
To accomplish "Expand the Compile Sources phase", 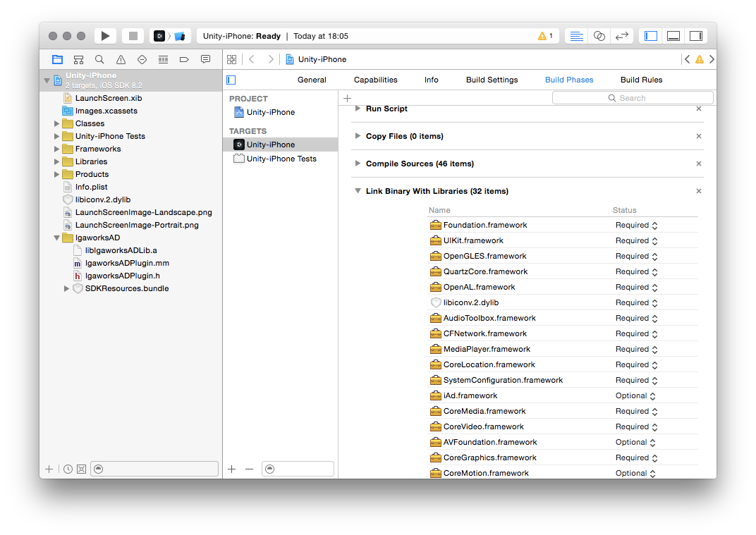I will (358, 164).
